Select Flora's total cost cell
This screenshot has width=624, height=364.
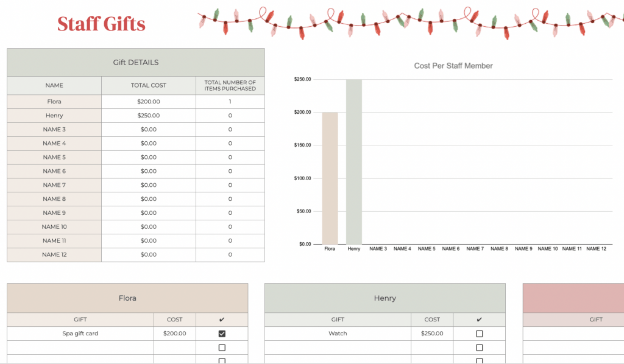point(149,102)
